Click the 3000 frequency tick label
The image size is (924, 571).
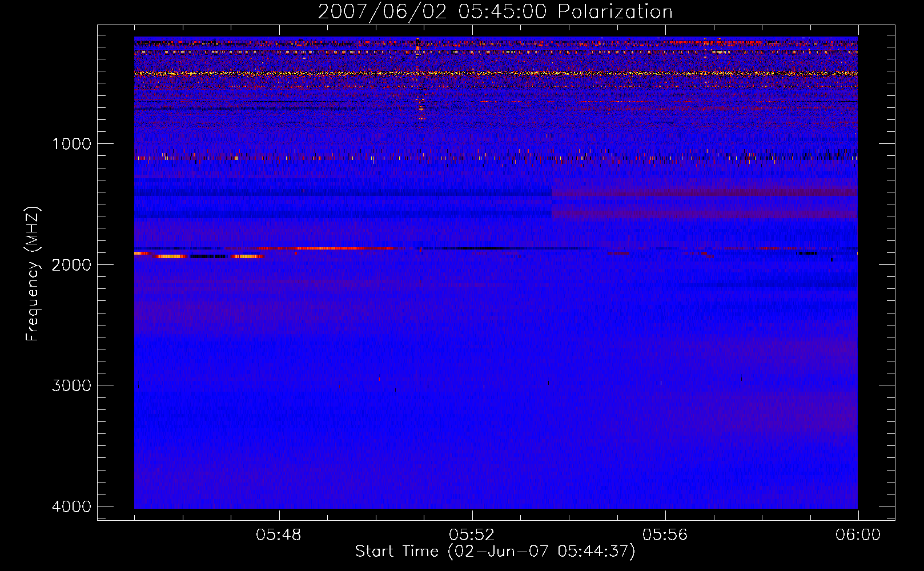71,385
